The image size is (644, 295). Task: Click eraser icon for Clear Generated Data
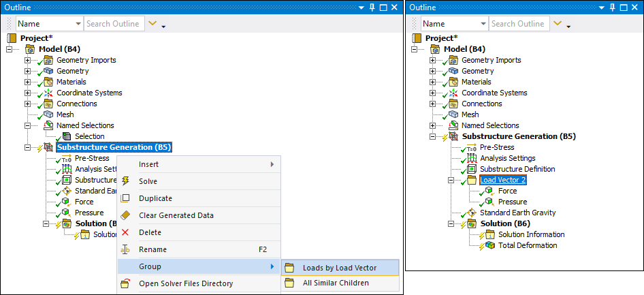click(x=126, y=215)
